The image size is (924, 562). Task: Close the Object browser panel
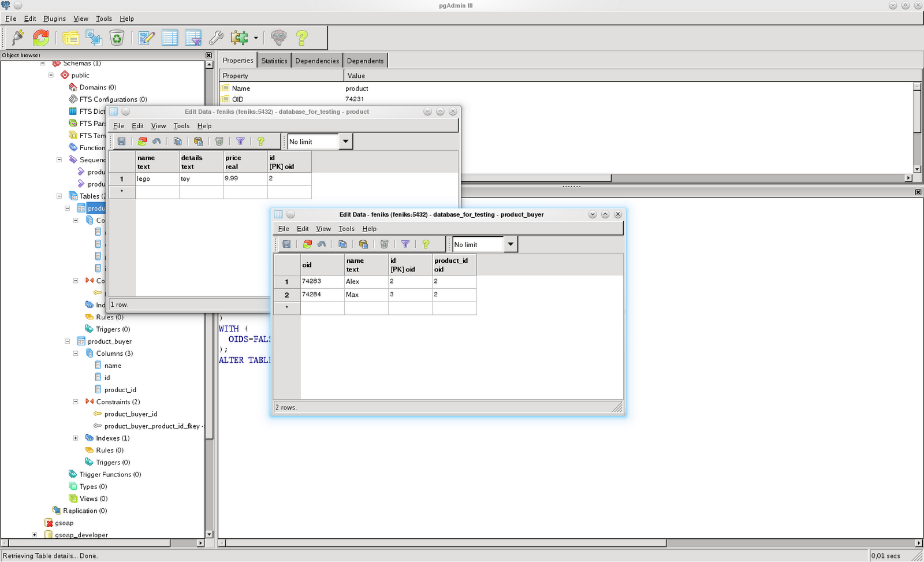208,55
